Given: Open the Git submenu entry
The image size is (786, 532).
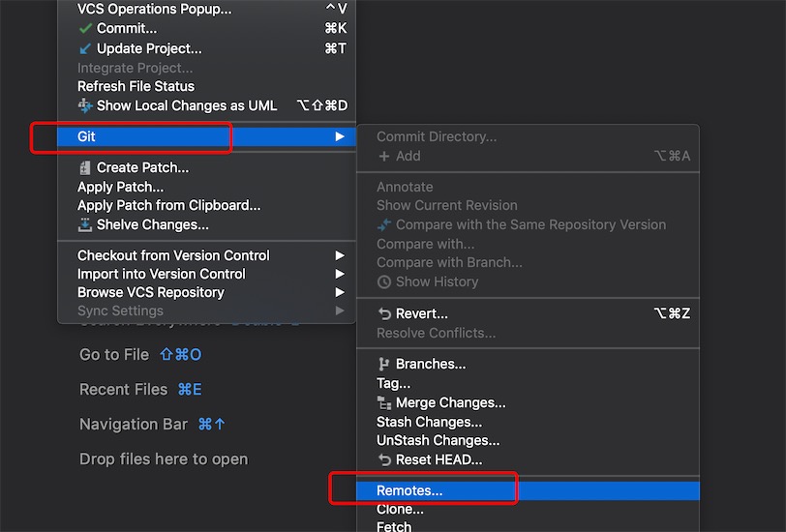Looking at the screenshot, I should pos(206,136).
